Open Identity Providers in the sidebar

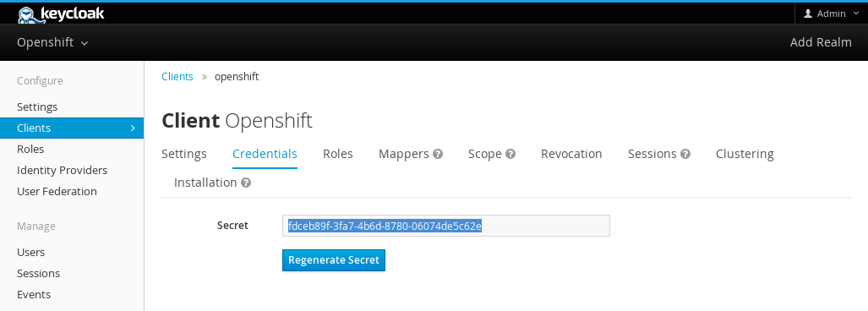click(62, 171)
